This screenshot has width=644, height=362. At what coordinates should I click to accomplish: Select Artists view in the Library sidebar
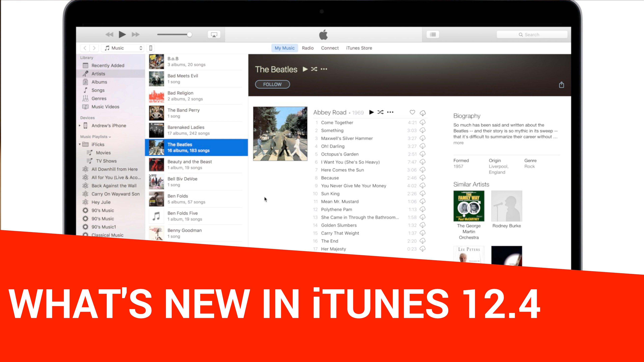(98, 74)
